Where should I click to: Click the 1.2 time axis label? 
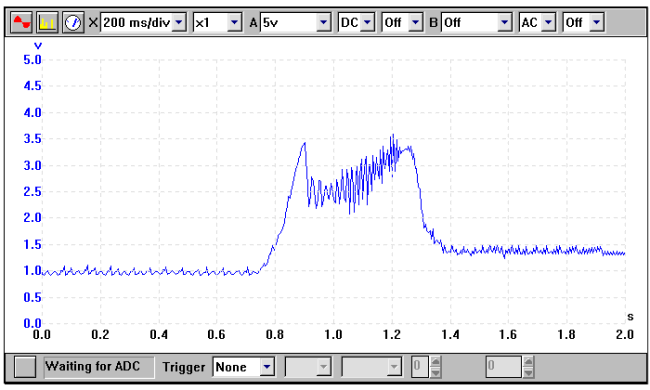pos(391,334)
